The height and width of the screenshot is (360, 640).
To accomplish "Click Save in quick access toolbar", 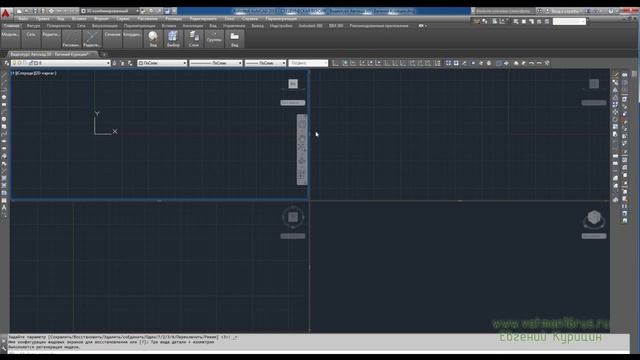I will pyautogui.click(x=35, y=11).
